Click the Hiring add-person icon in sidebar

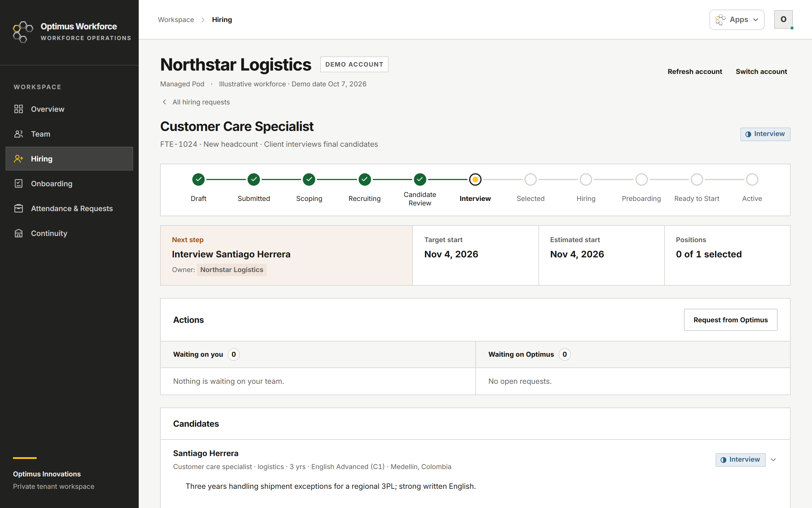[18, 159]
